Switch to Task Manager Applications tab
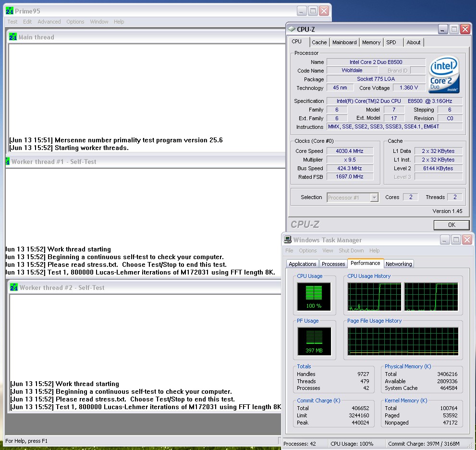 tap(302, 264)
